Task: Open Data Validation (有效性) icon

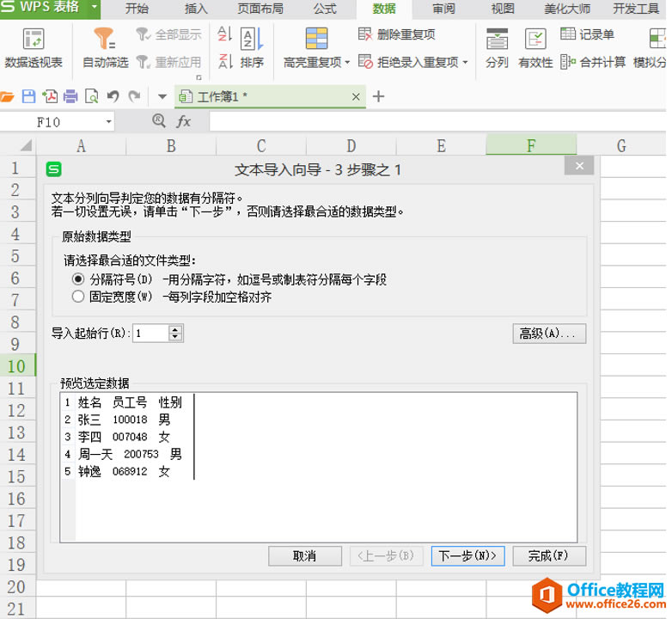Action: (x=535, y=39)
